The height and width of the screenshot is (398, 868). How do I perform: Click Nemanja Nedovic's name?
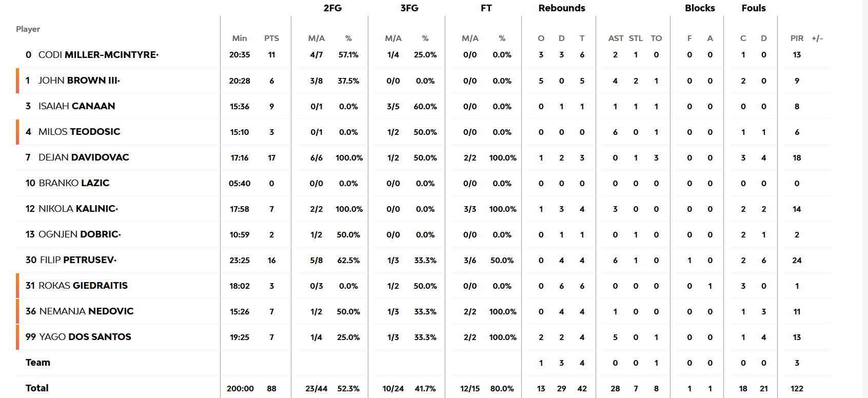86,311
